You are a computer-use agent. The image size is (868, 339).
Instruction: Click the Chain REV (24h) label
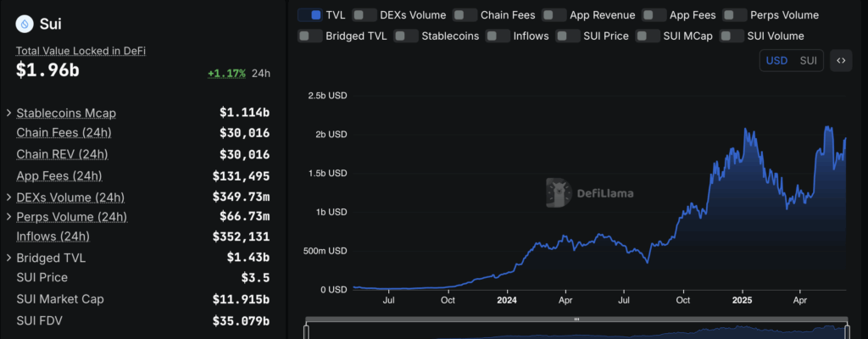(62, 154)
